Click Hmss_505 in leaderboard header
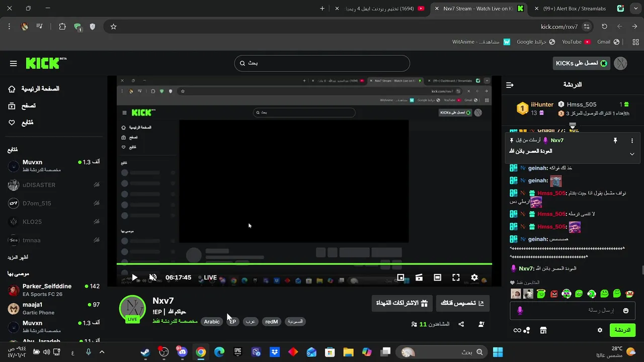Viewport: 644px width, 362px height. pos(582,105)
